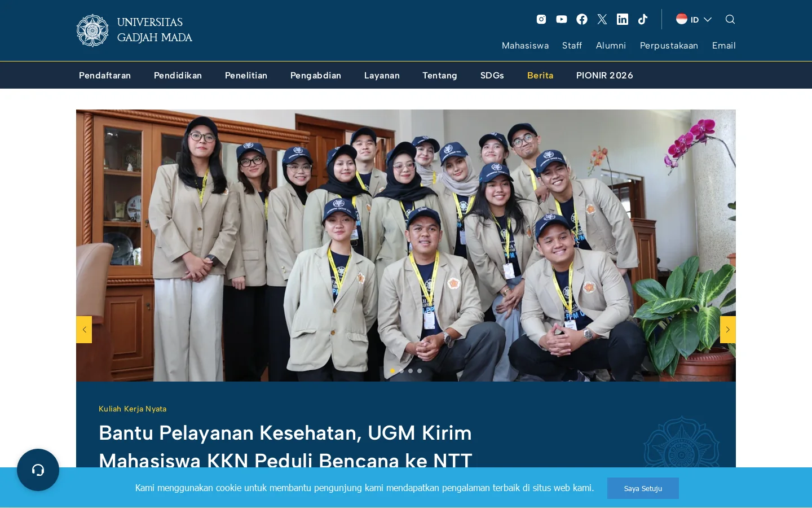
Task: Select the SDGs menu item
Action: (492, 75)
